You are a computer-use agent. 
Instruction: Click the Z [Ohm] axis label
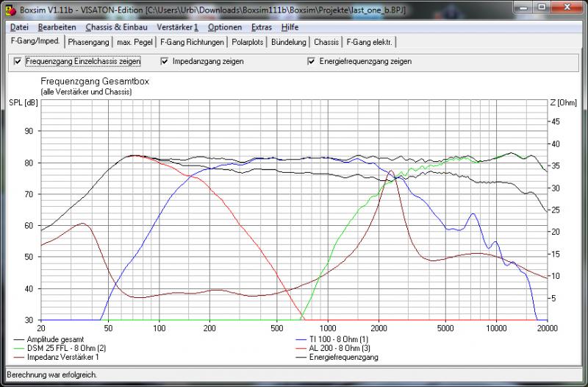point(563,103)
